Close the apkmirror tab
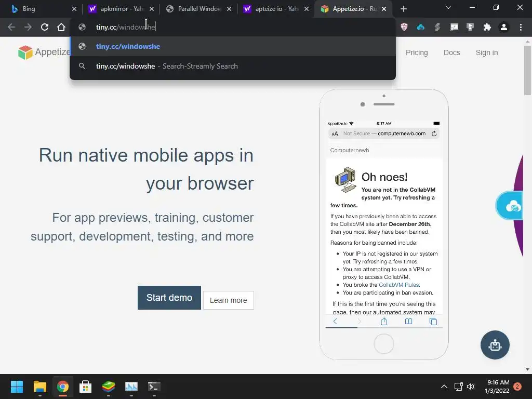532x399 pixels. coord(152,9)
